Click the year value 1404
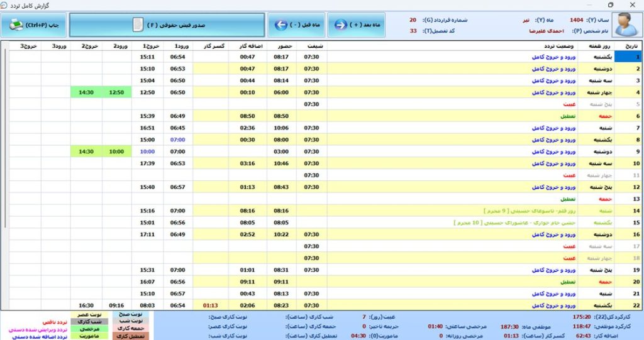This screenshot has width=644, height=340. 577,20
